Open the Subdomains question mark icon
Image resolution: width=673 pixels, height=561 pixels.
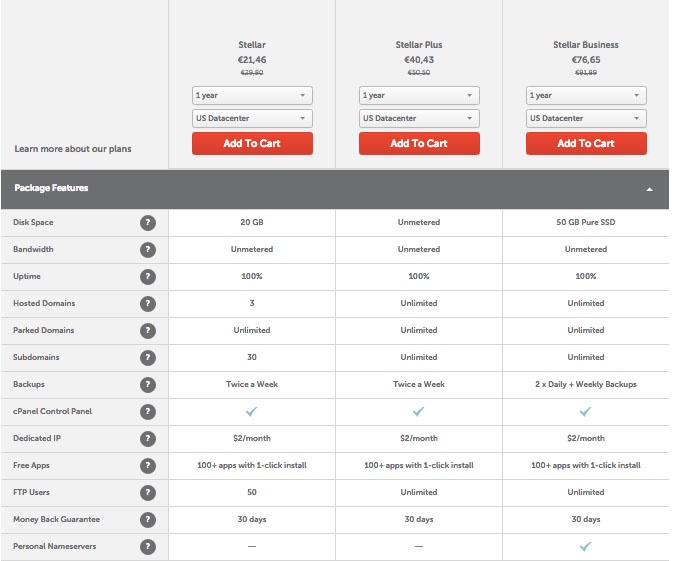[x=148, y=357]
